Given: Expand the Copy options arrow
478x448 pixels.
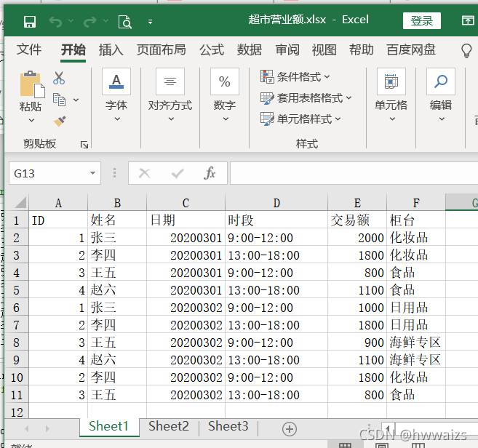Looking at the screenshot, I should click(76, 100).
